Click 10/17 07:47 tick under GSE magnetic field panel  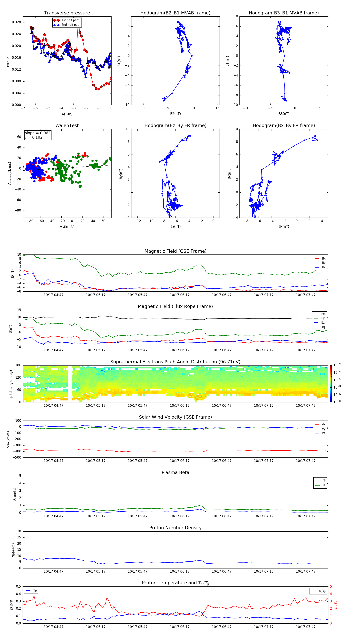pyautogui.click(x=306, y=295)
